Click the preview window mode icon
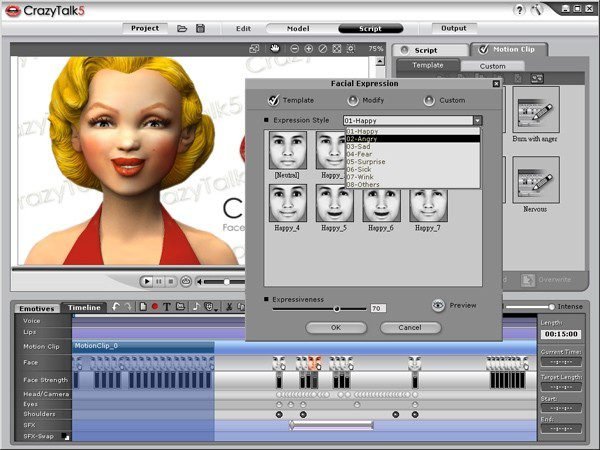The image size is (600, 450). [x=254, y=49]
